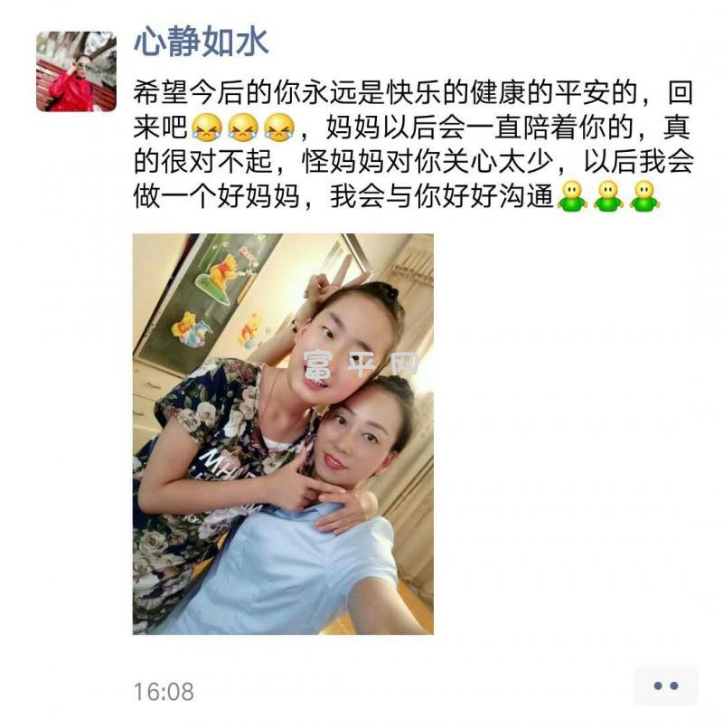The image size is (723, 728).
Task: Click the text line beginning 的很对不起
Action: point(413,162)
